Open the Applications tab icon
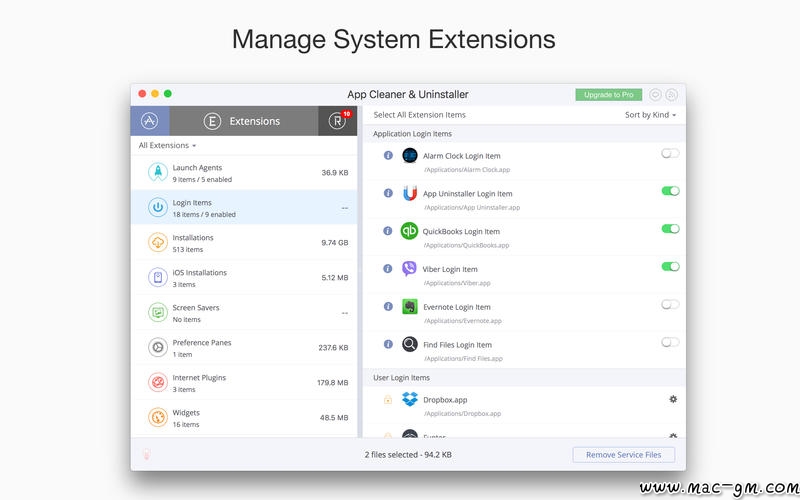 pos(149,121)
